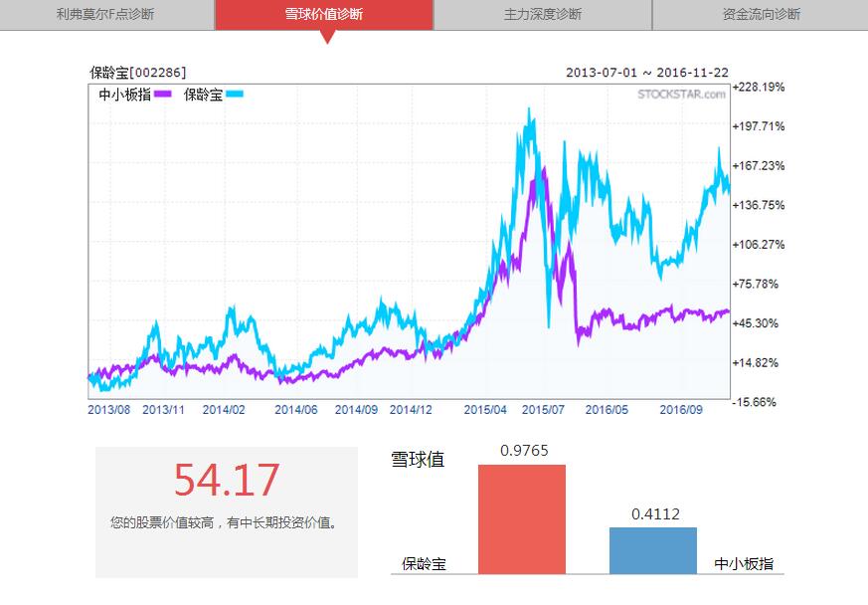
Task: Click the +136.75% axis label
Action: (x=759, y=205)
